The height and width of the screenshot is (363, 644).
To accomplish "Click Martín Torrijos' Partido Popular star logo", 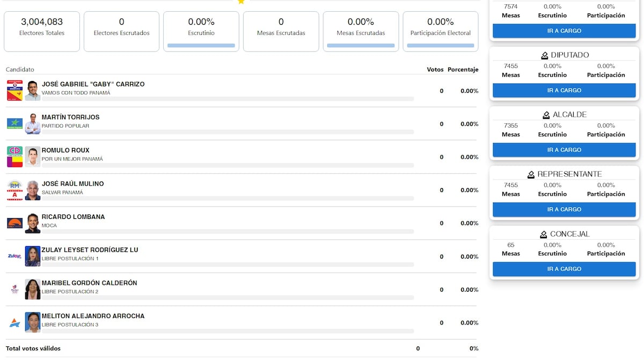I will click(x=14, y=124).
